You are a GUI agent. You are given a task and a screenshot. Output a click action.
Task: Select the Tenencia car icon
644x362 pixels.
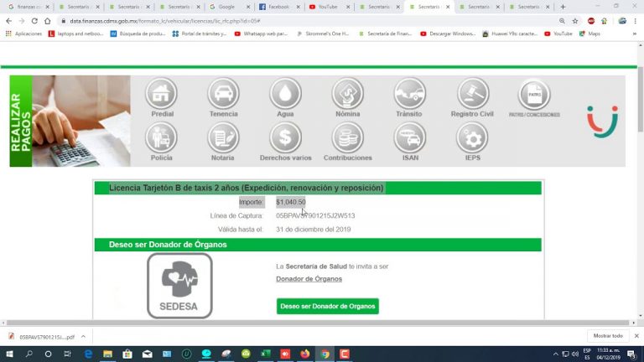point(223,94)
